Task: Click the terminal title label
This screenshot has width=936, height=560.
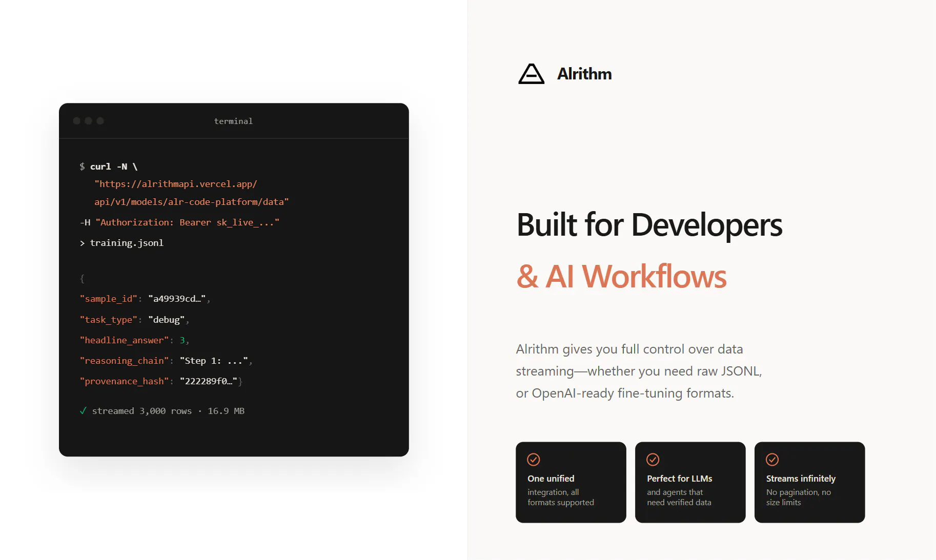Action: tap(233, 121)
